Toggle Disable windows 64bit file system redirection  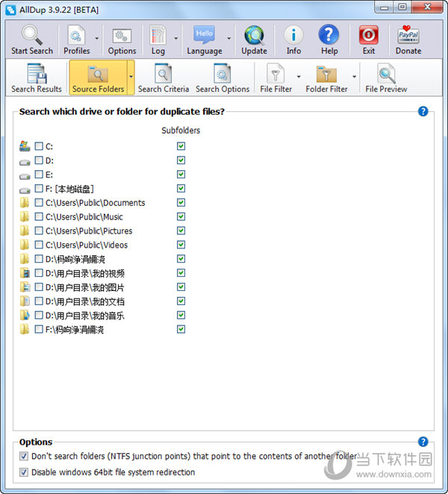pos(24,472)
